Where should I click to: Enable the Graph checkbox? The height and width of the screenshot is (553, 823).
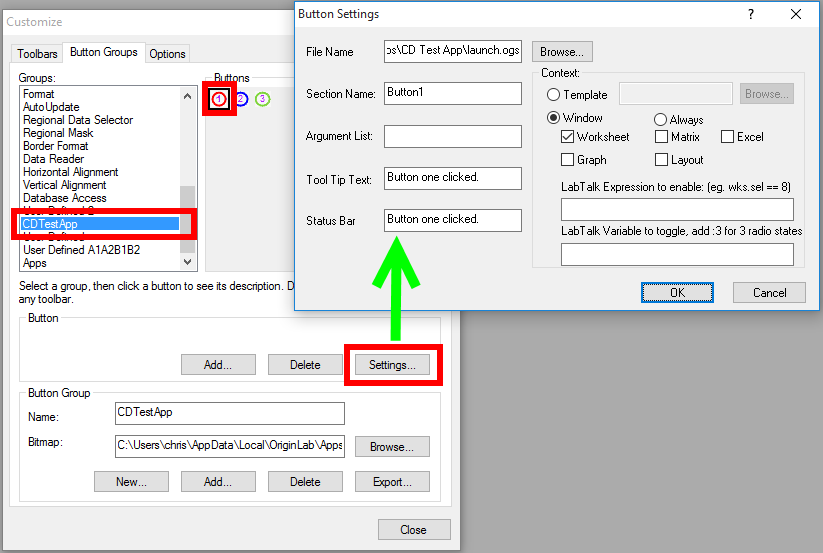tap(568, 160)
